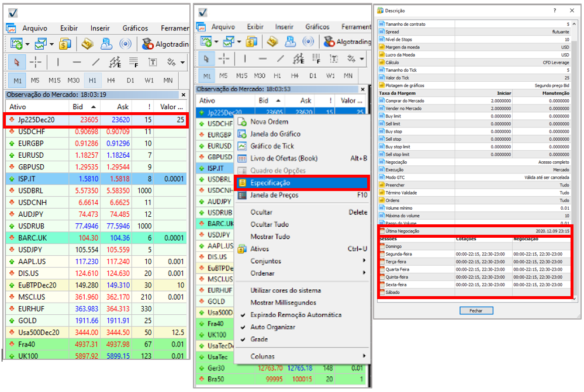Select the trendline tool in the middle window
584x392 pixels.
click(280, 58)
